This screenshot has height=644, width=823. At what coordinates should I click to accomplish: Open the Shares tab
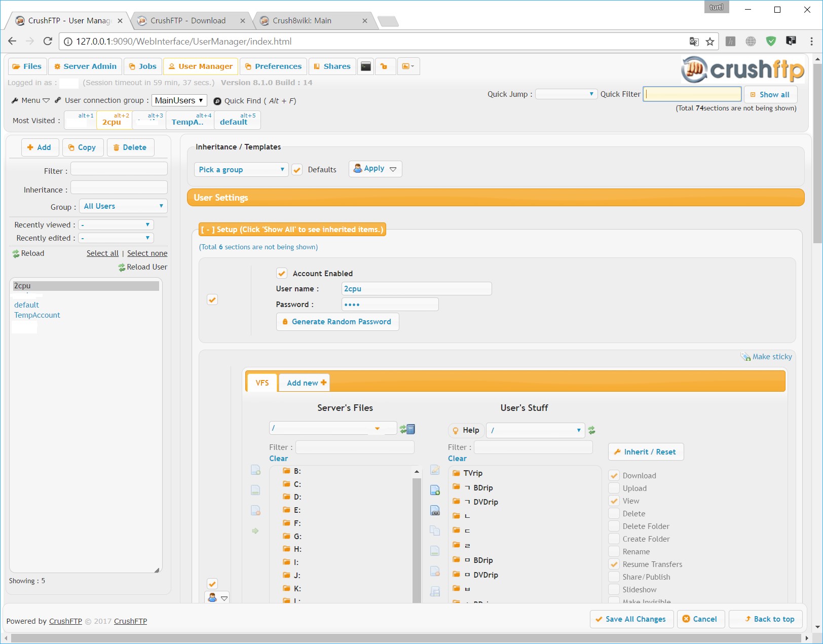coord(332,66)
